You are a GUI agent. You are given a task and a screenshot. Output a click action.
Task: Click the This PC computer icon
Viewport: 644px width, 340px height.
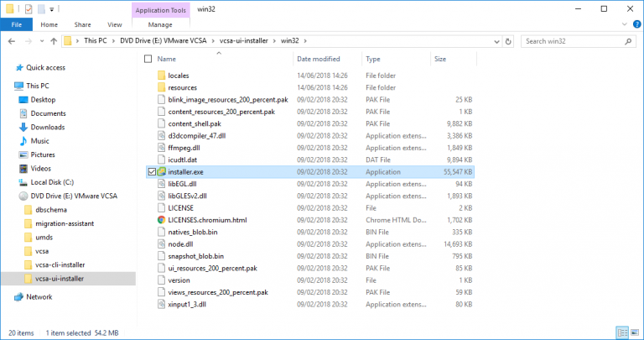(19, 86)
